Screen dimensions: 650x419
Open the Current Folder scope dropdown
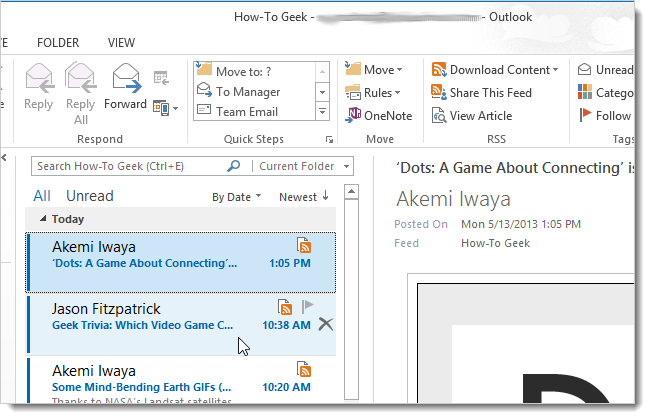pos(304,166)
